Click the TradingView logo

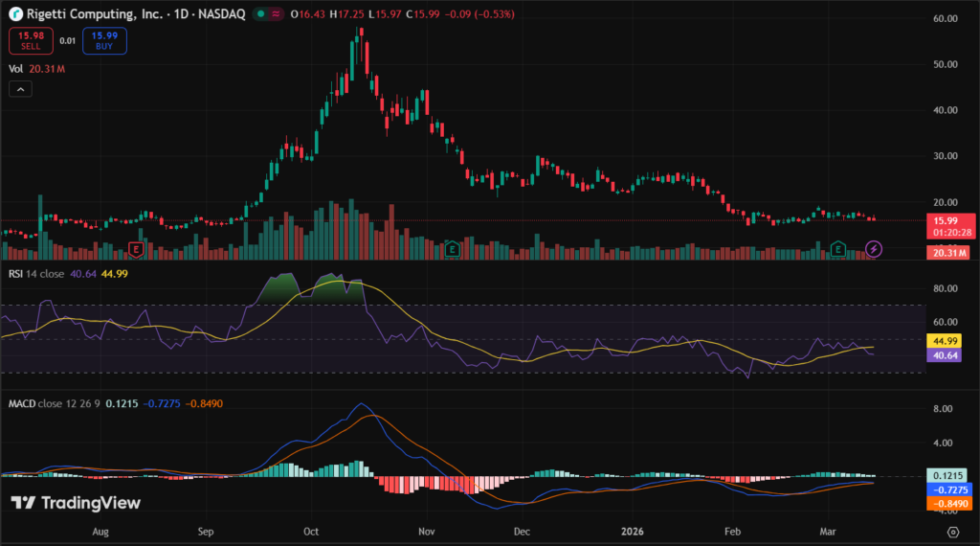pos(76,503)
